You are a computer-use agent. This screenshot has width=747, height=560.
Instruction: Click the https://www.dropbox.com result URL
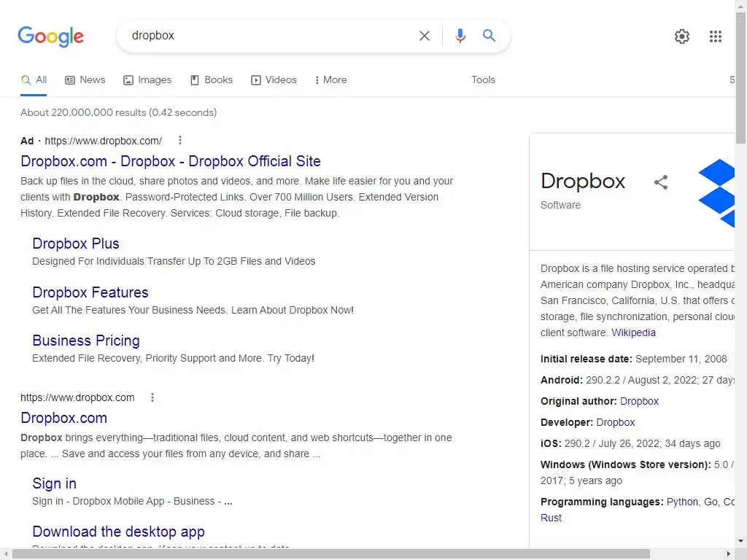pos(77,397)
